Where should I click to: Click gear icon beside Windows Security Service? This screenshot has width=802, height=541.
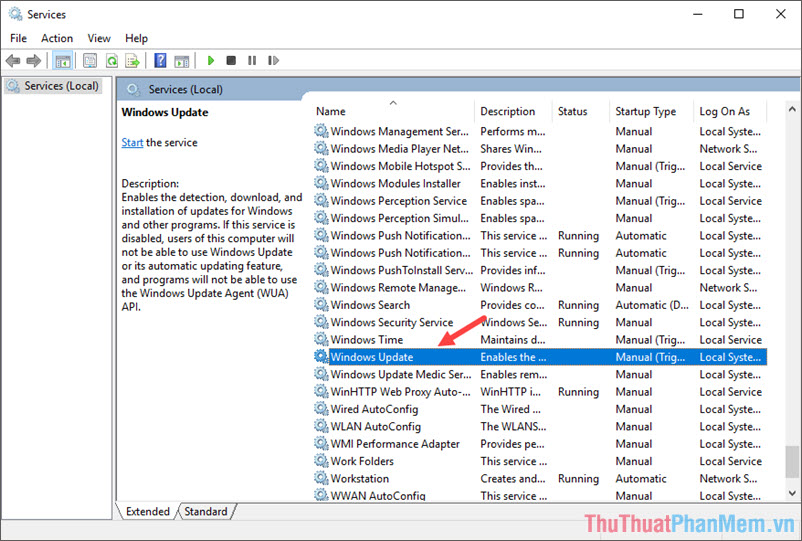point(321,322)
